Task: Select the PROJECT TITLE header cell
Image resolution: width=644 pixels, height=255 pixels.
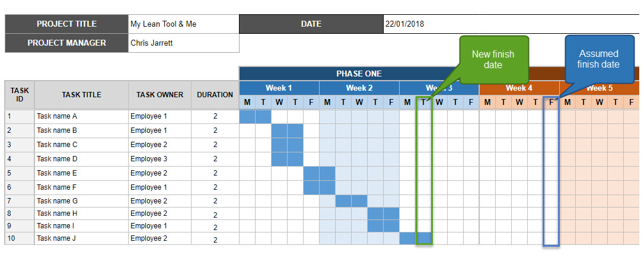Action: 66,24
